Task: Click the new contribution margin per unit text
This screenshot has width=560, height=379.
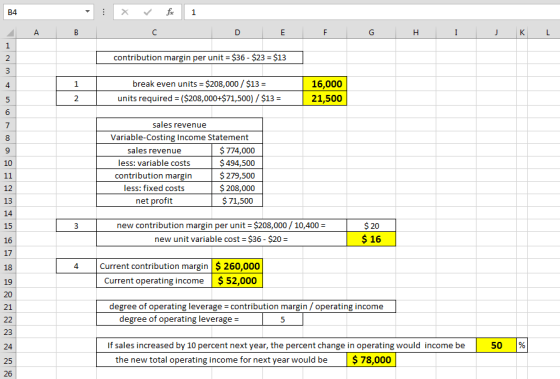Action: click(x=221, y=225)
